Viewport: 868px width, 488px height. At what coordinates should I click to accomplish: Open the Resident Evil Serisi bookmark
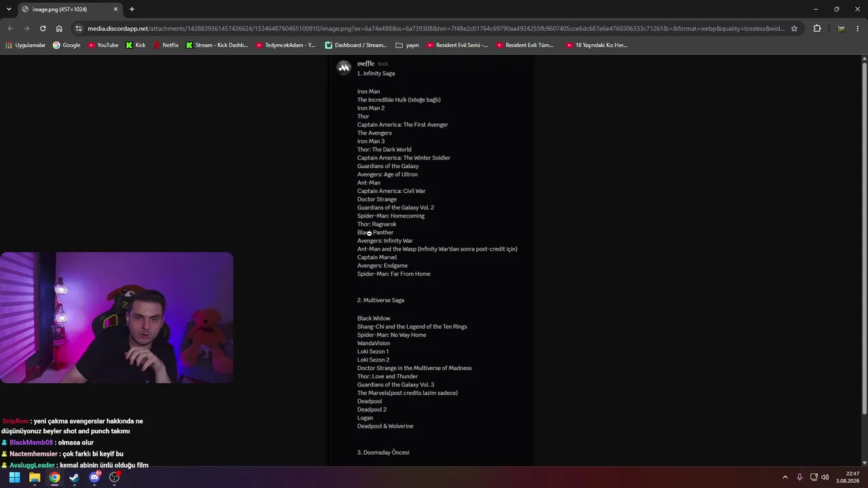[x=457, y=45]
